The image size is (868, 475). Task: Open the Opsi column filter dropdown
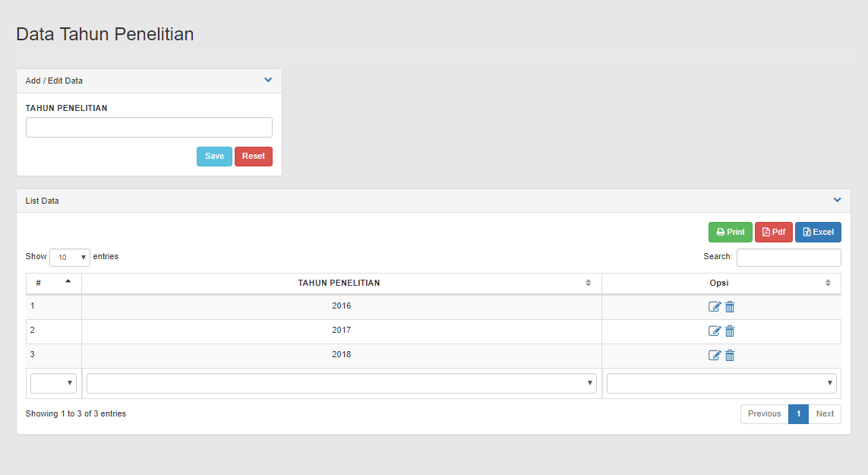[721, 384]
